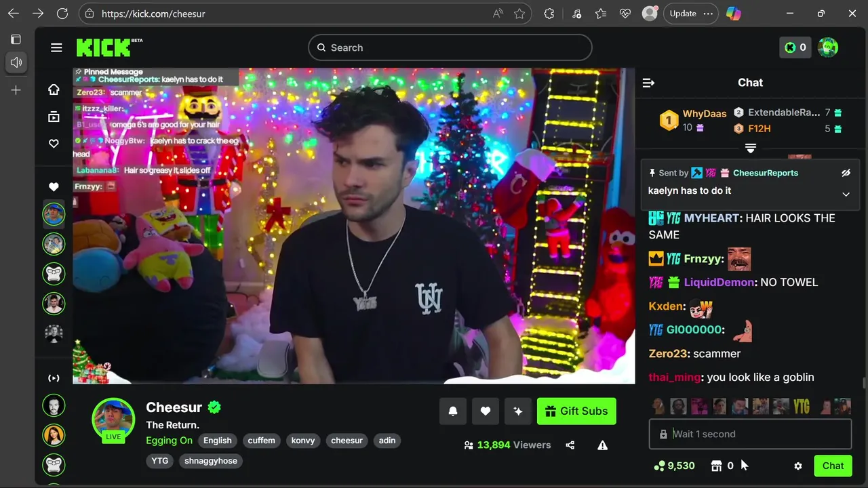The image size is (868, 488).
Task: Go to Kick home logo
Action: pos(109,47)
